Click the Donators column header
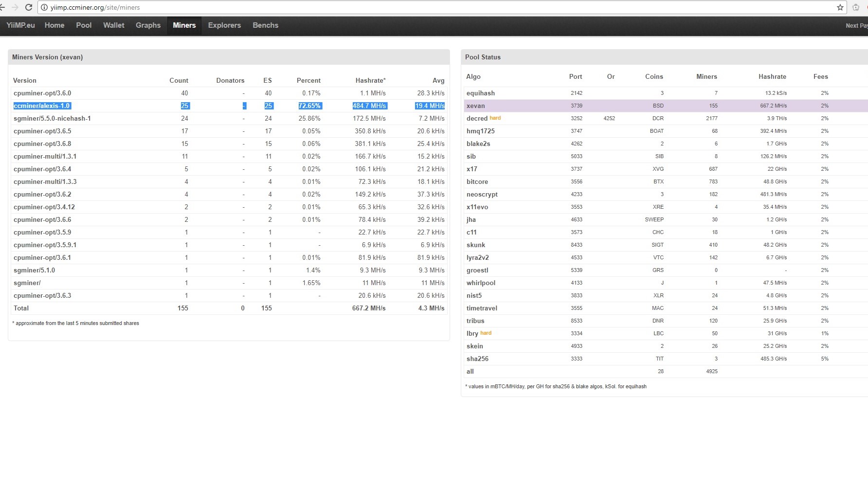The image size is (868, 488). click(x=230, y=80)
